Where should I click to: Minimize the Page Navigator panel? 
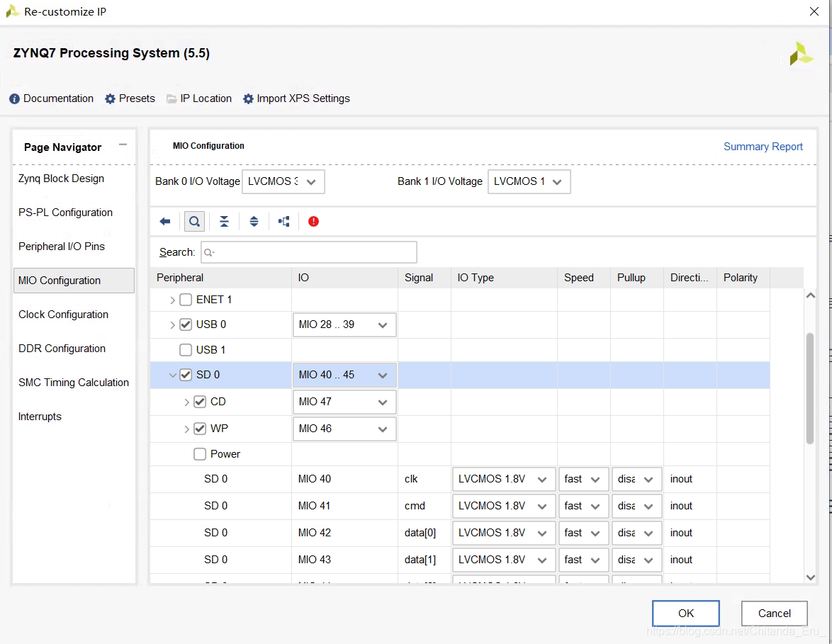(123, 145)
